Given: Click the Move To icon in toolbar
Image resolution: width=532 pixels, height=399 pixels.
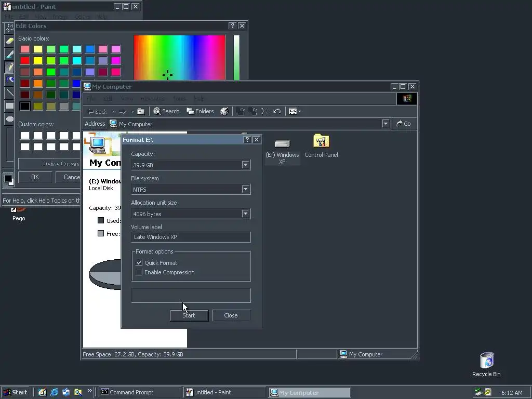Looking at the screenshot, I should (x=240, y=111).
